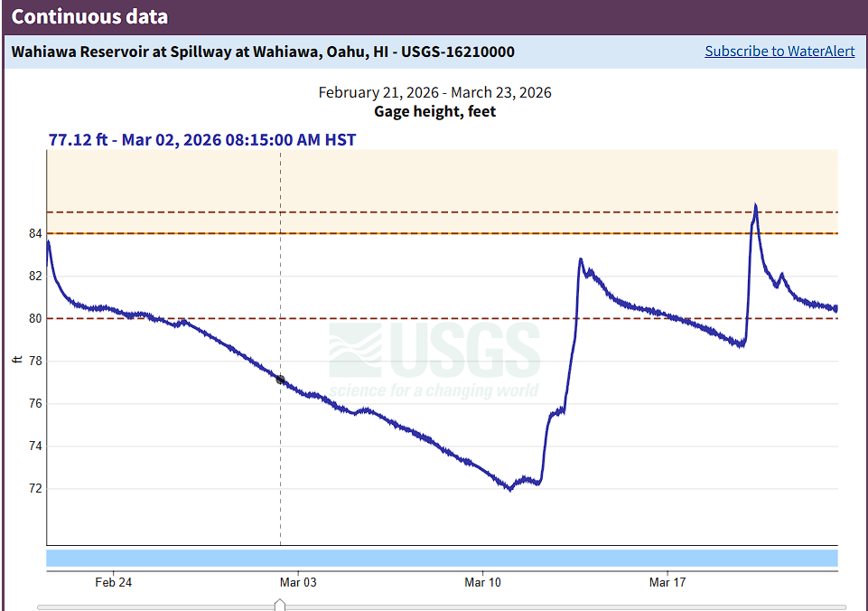Click the light blue time-range brush bar
The width and height of the screenshot is (868, 611).
442,559
